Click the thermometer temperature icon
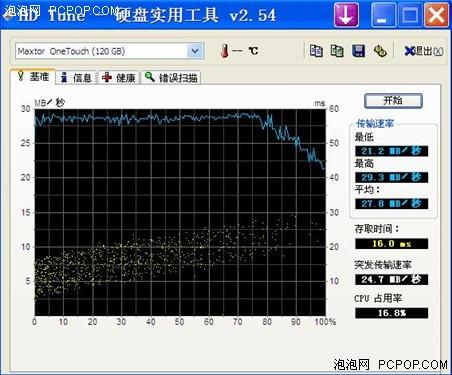Image resolution: width=452 pixels, height=375 pixels. click(x=225, y=51)
